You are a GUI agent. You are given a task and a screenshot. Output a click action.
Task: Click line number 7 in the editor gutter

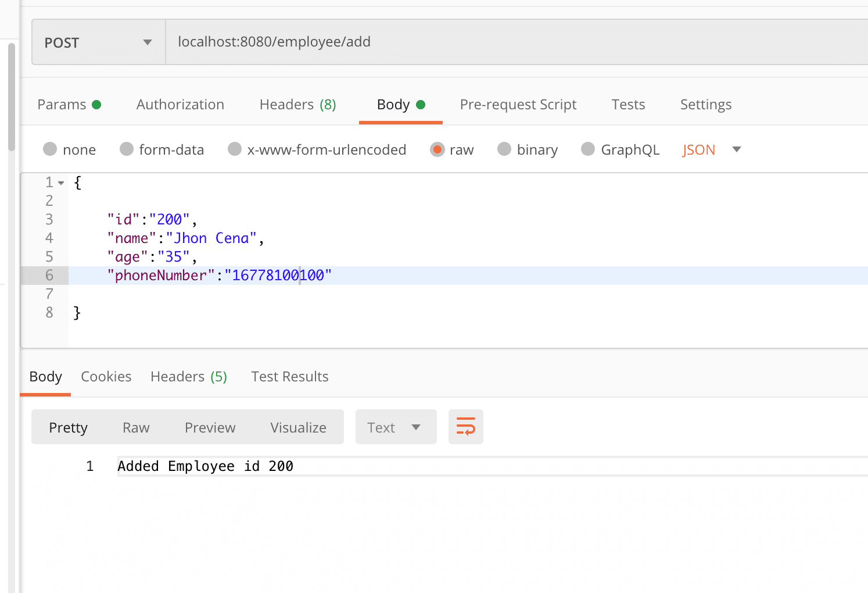pos(49,294)
